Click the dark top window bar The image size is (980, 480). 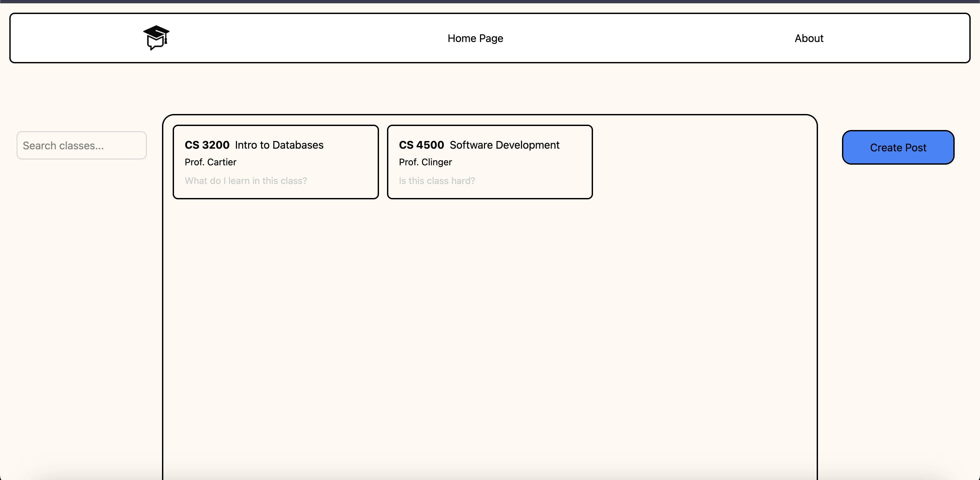tap(490, 1)
